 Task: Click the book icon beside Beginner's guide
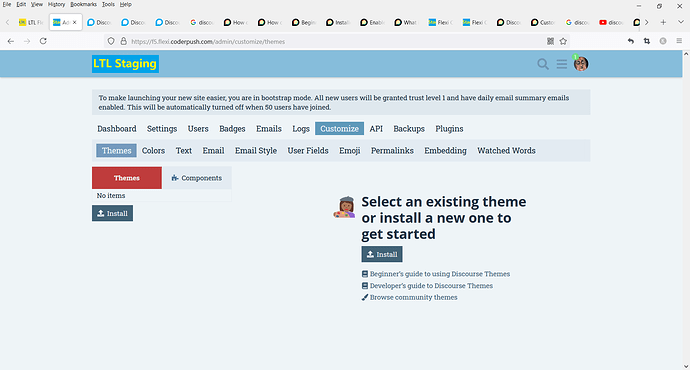(365, 274)
